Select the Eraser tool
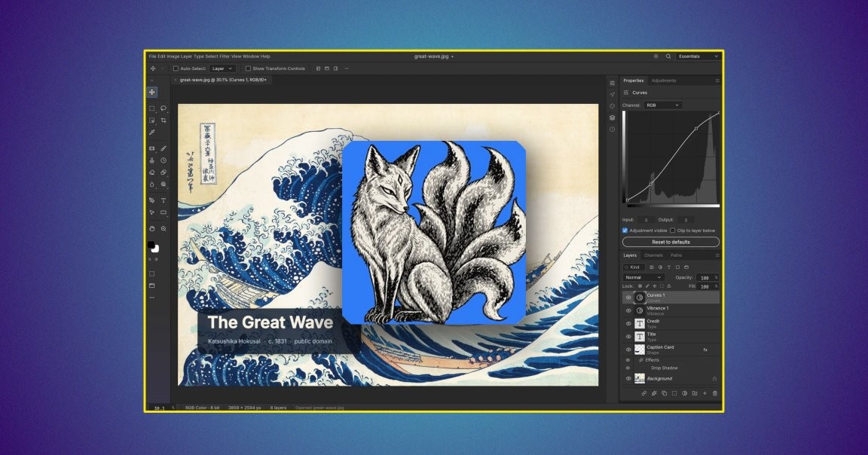 [151, 173]
